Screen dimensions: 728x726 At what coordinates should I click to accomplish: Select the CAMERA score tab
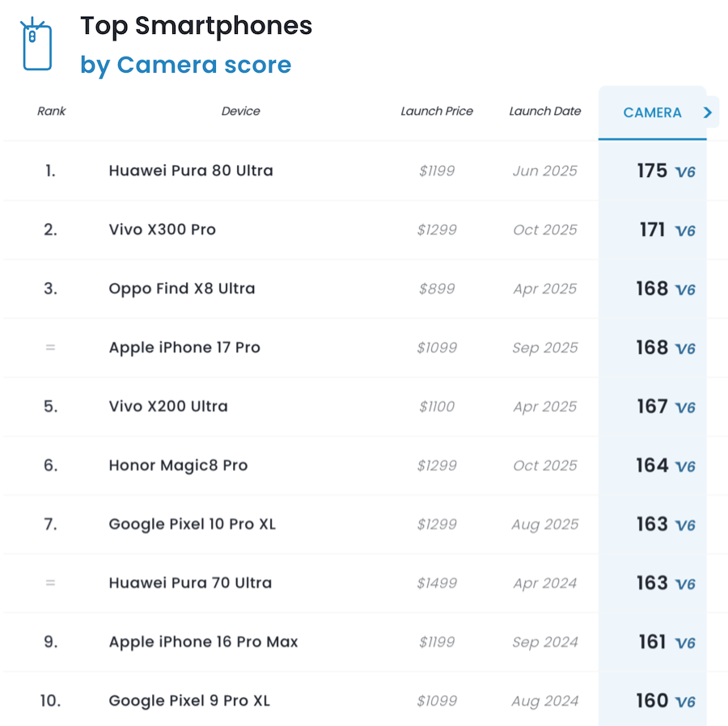(652, 113)
